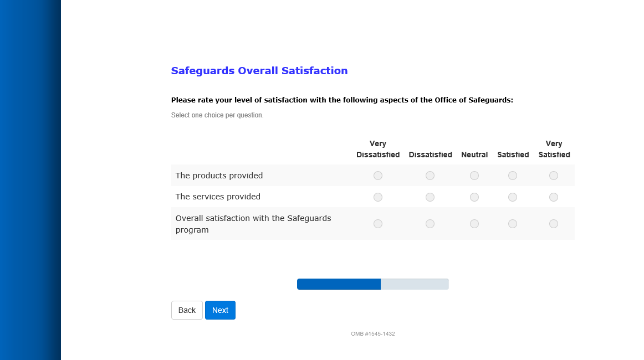
Task: Rate products provided as Dissatisfied
Action: point(430,176)
